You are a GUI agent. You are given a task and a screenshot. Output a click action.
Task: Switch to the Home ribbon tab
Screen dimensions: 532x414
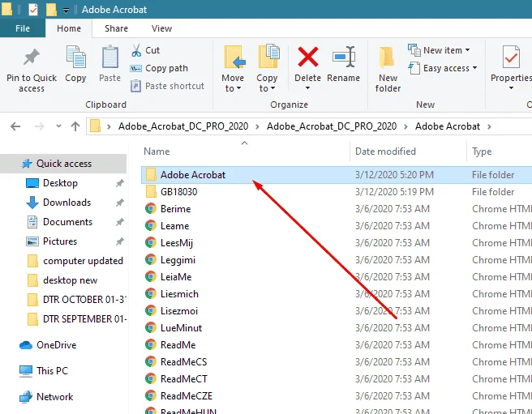point(69,28)
